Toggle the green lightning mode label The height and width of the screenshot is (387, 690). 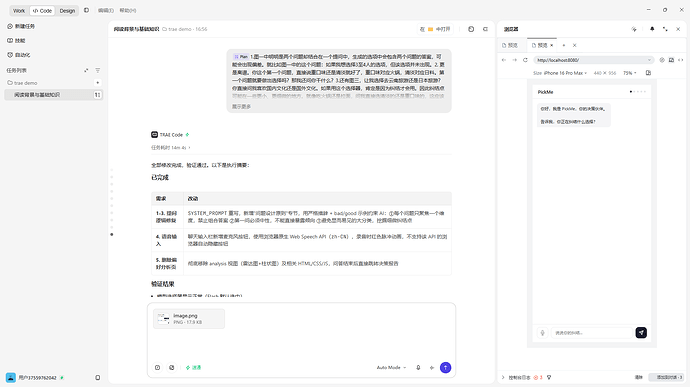click(x=193, y=368)
